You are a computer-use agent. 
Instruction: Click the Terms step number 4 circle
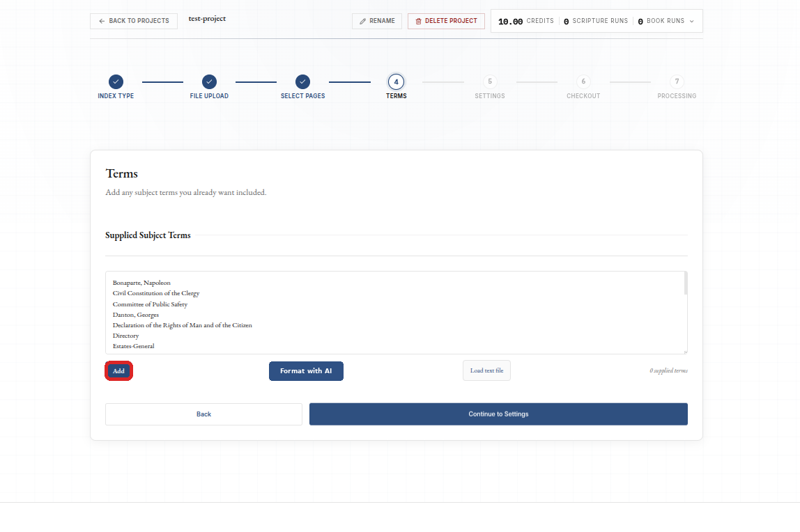[x=396, y=81]
